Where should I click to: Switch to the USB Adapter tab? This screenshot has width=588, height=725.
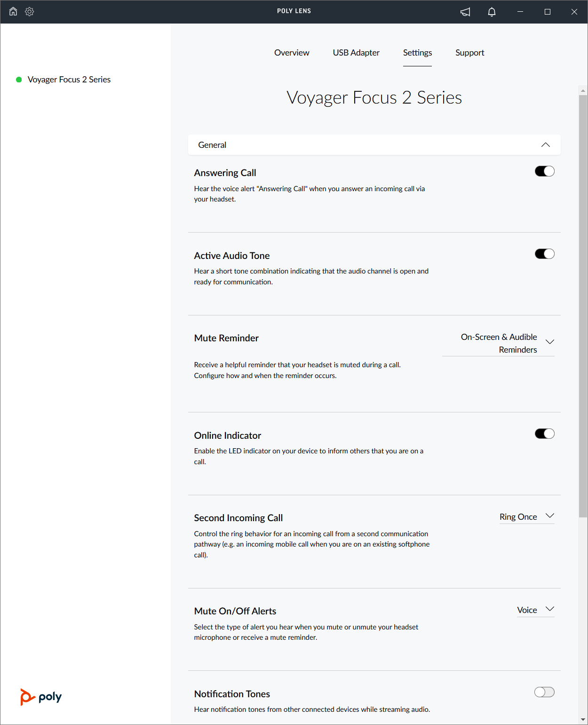(356, 53)
